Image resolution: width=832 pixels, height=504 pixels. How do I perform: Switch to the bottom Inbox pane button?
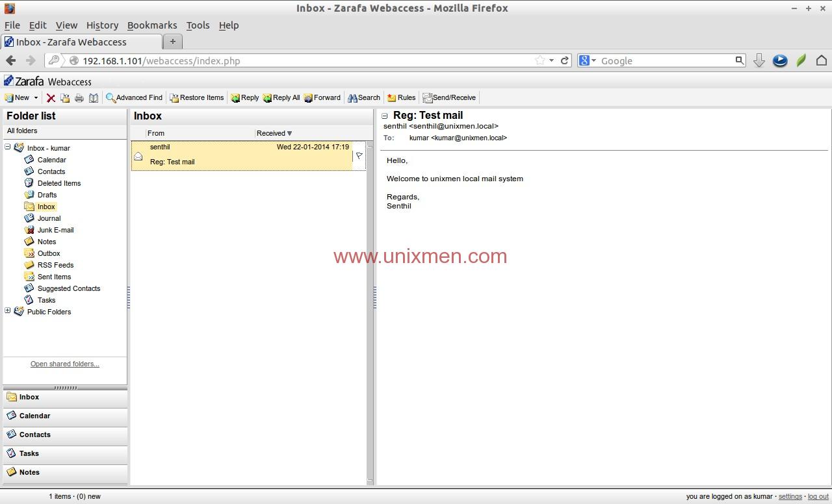(65, 397)
